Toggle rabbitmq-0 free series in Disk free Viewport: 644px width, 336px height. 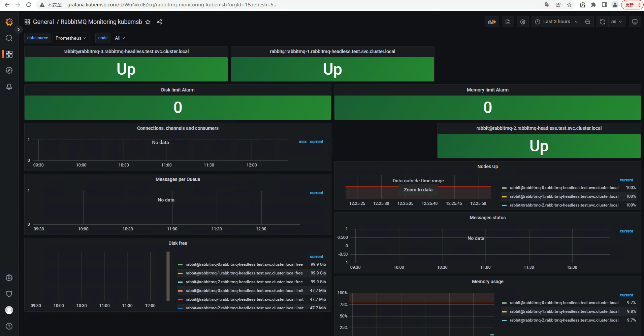pyautogui.click(x=244, y=264)
